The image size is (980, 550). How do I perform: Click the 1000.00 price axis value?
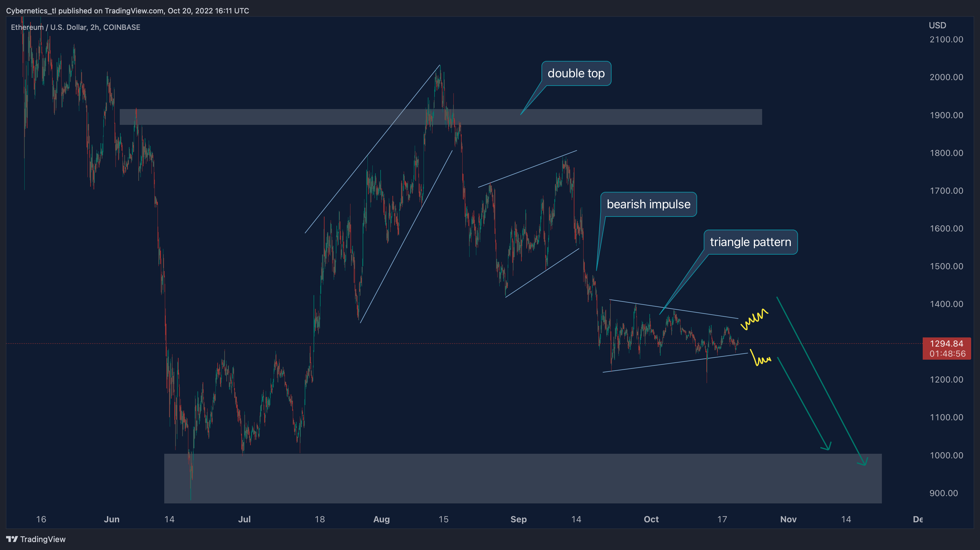(946, 455)
